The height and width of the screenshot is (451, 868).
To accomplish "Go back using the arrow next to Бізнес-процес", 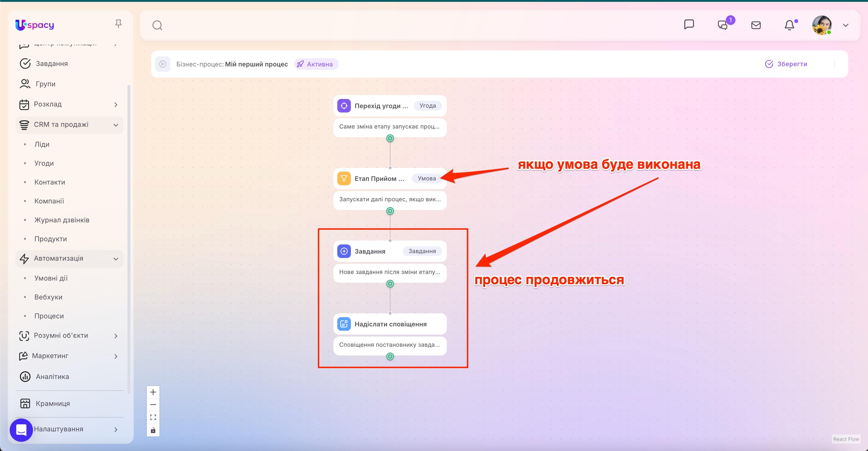I will [163, 64].
